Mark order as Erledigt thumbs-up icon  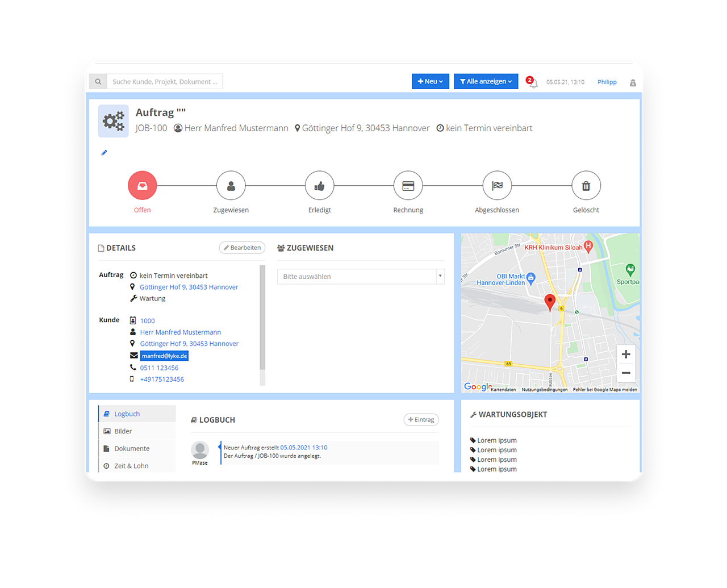tap(319, 186)
